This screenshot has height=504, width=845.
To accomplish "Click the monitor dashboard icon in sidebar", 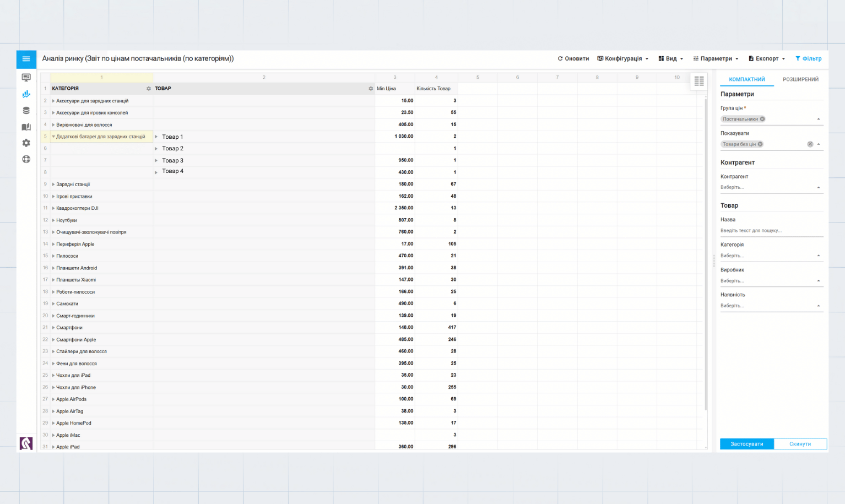I will click(26, 78).
